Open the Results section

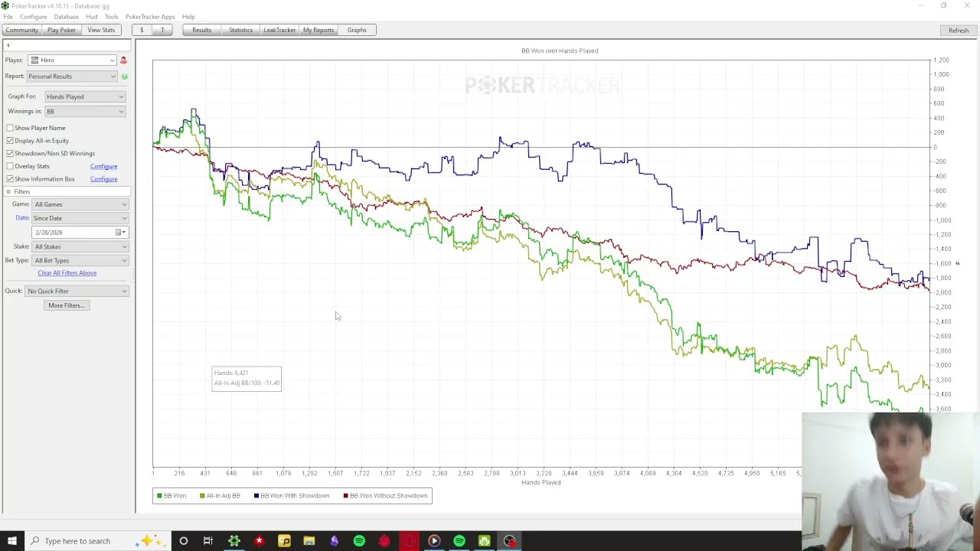coord(202,30)
